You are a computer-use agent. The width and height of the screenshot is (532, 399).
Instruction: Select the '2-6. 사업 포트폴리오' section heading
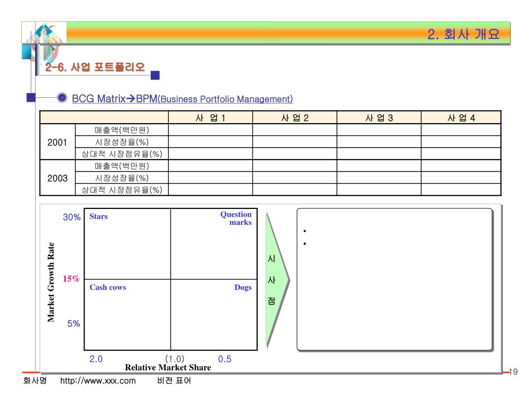95,67
